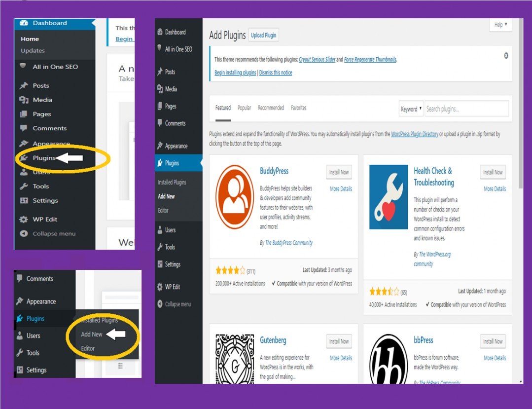
Task: Click Install Now for bbPress
Action: [493, 341]
